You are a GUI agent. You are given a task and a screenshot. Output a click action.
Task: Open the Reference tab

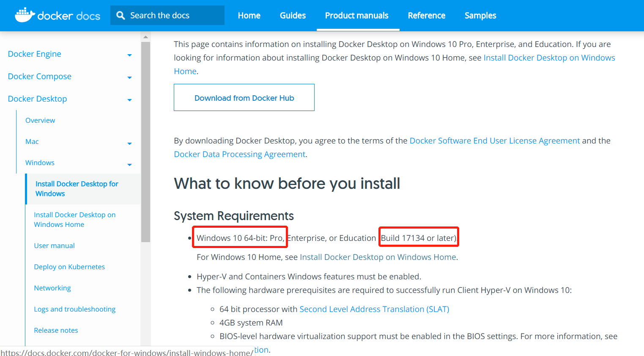coord(427,16)
